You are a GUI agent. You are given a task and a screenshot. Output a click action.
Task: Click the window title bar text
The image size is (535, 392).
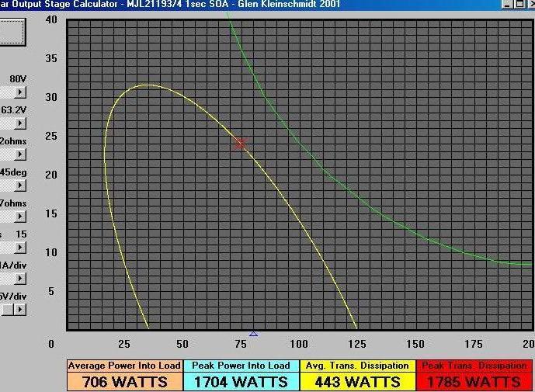(170, 4)
